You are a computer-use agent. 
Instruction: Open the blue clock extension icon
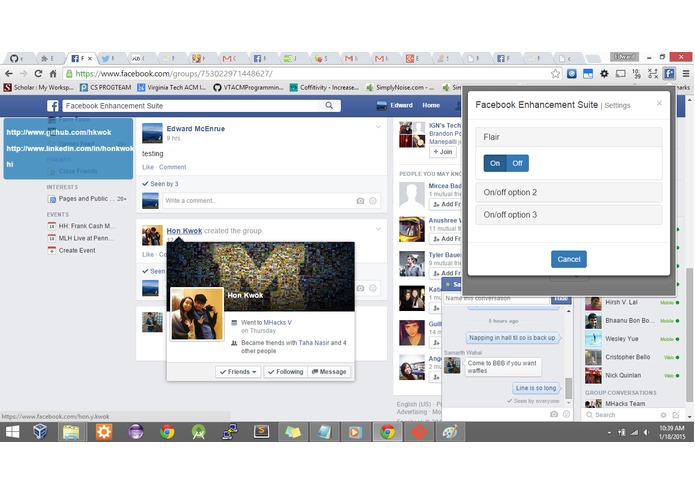(x=572, y=74)
